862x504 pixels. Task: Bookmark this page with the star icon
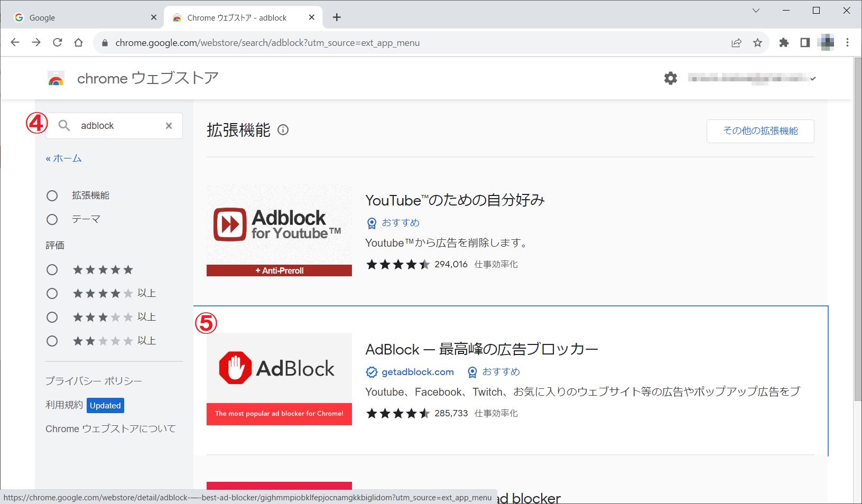click(x=757, y=43)
